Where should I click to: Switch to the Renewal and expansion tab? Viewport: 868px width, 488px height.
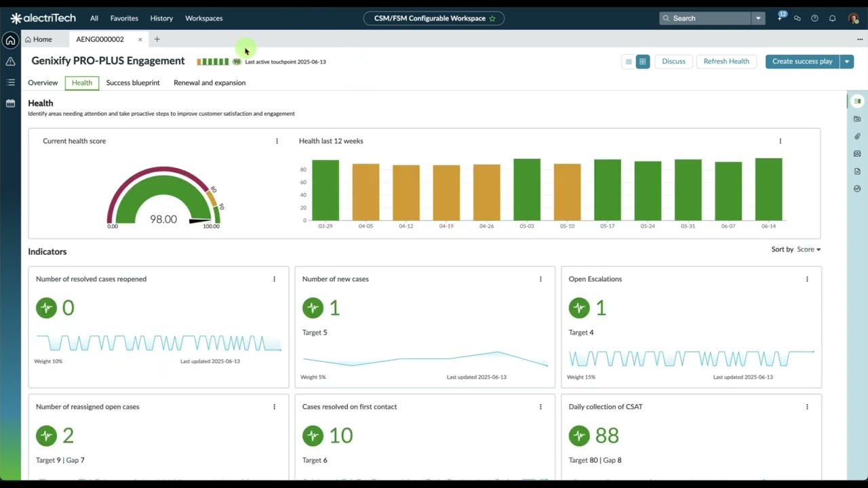click(x=209, y=82)
